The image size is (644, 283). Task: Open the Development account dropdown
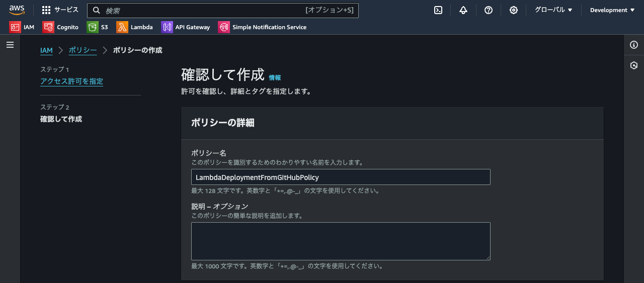coord(612,10)
